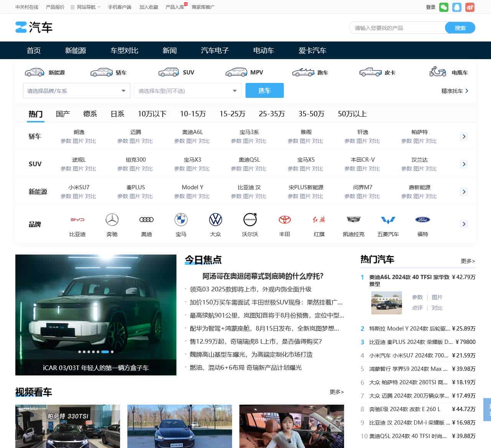
Task: Select the 皮卡 pickup truck icon
Action: coord(370,72)
